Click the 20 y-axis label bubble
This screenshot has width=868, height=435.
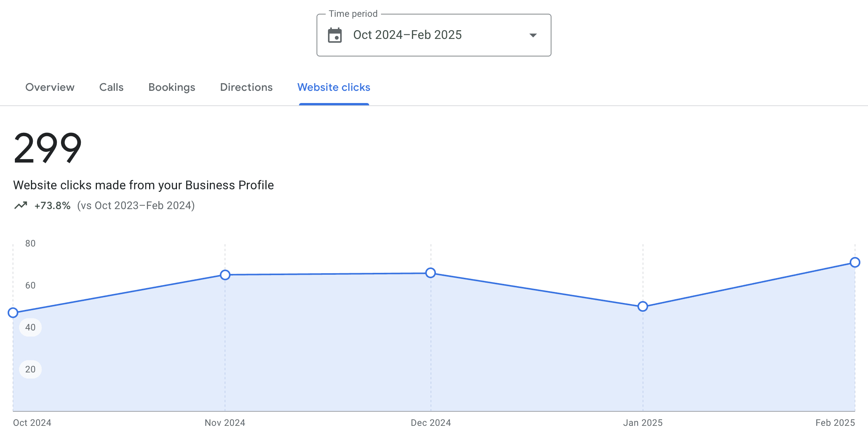click(31, 369)
